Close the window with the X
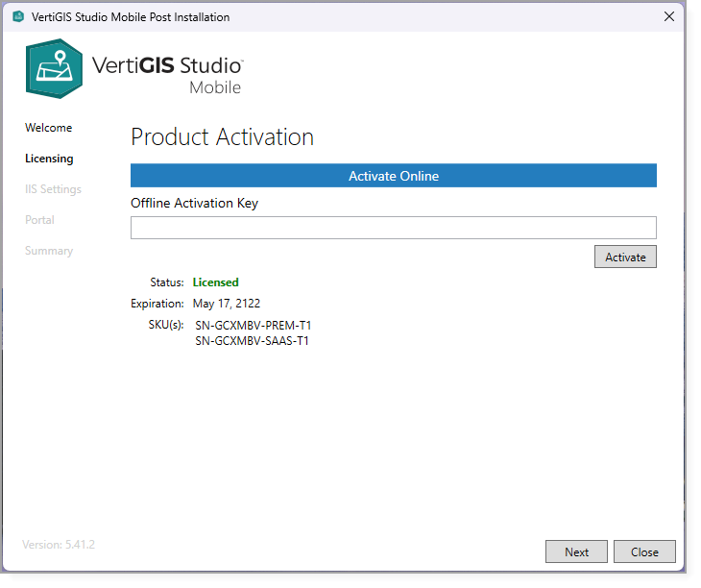 pyautogui.click(x=668, y=16)
